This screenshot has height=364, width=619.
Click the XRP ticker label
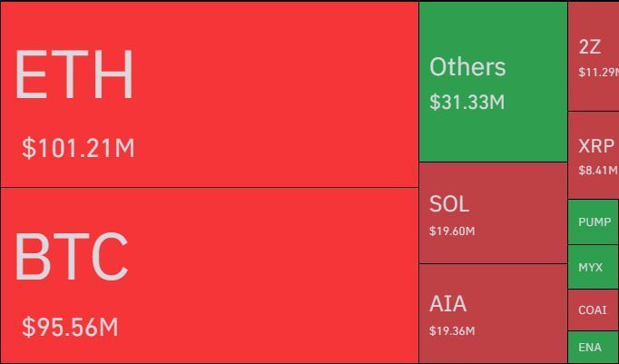tap(596, 146)
